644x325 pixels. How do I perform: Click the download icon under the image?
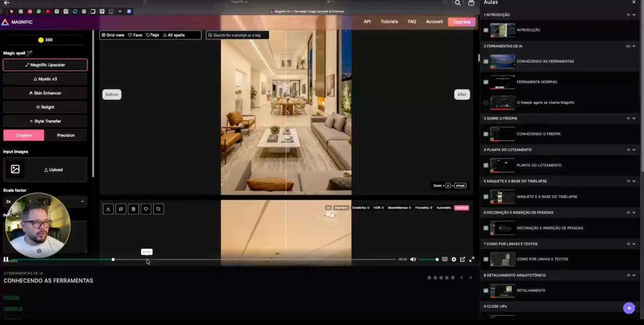pyautogui.click(x=108, y=209)
